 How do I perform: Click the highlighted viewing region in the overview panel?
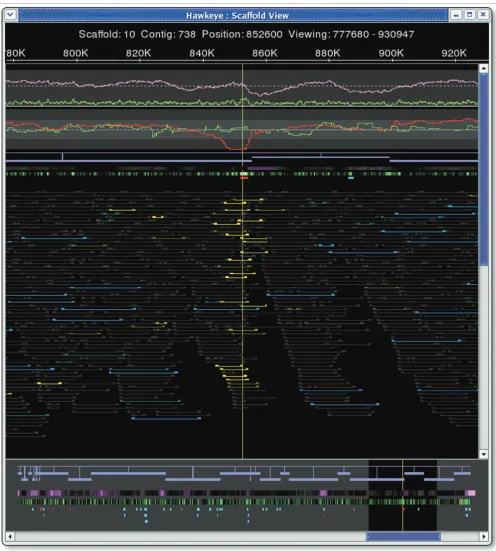pos(403,495)
